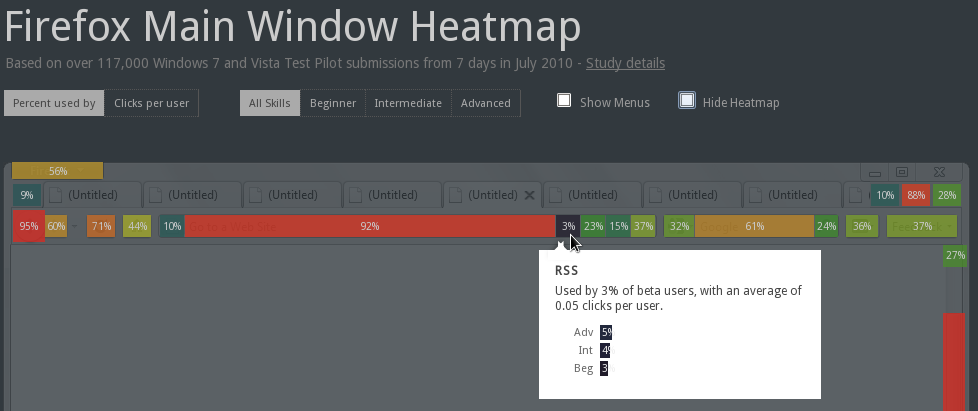Click the 37% Feedback button cell
The image size is (978, 411).
[922, 226]
